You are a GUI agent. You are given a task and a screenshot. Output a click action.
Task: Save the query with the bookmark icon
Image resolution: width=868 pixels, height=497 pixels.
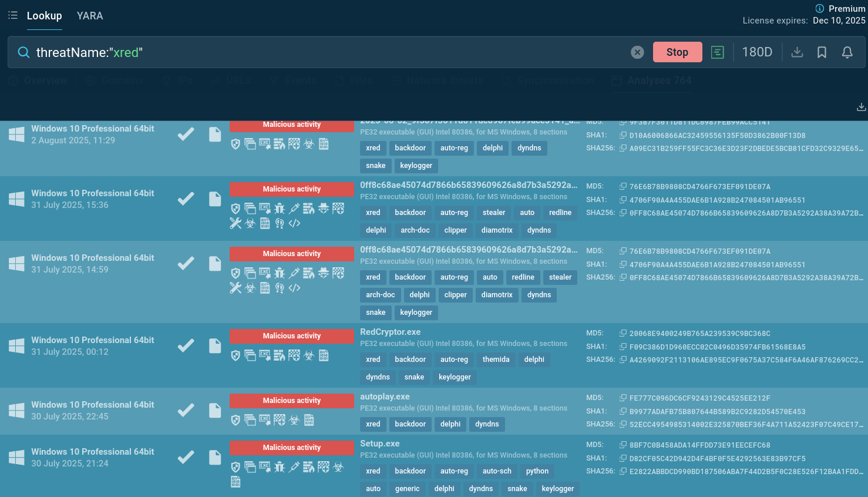click(x=822, y=52)
